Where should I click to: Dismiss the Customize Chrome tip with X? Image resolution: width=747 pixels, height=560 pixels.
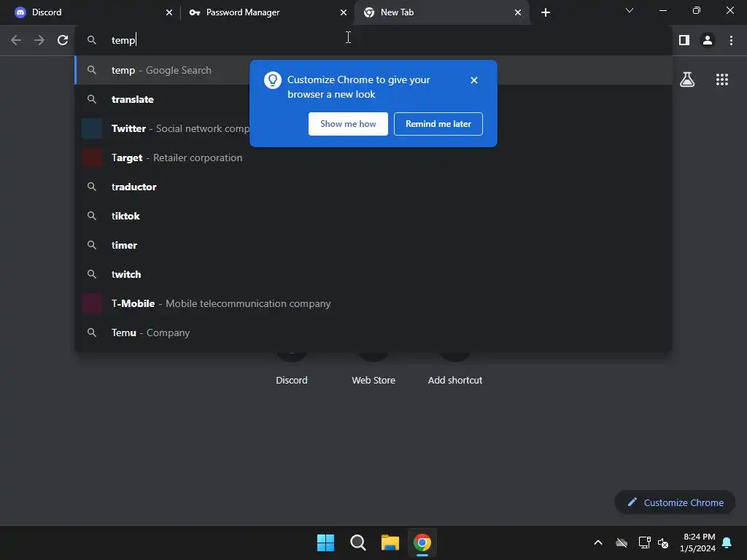pyautogui.click(x=473, y=80)
